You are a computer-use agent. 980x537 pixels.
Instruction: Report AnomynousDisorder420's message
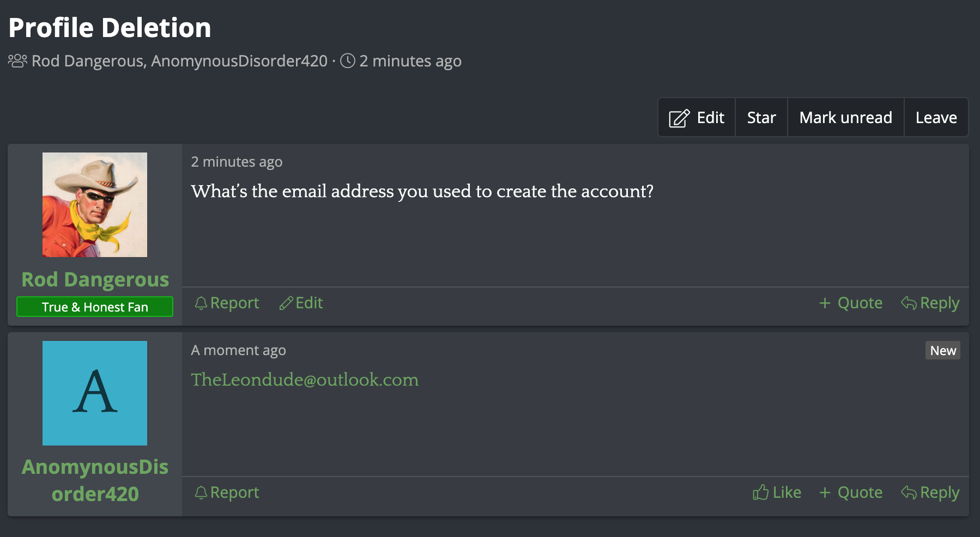pyautogui.click(x=227, y=492)
